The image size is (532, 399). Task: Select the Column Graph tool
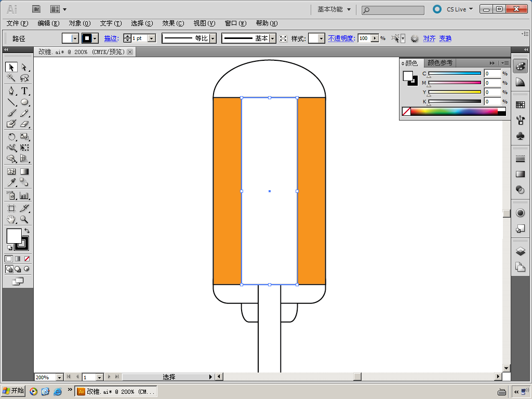point(24,195)
